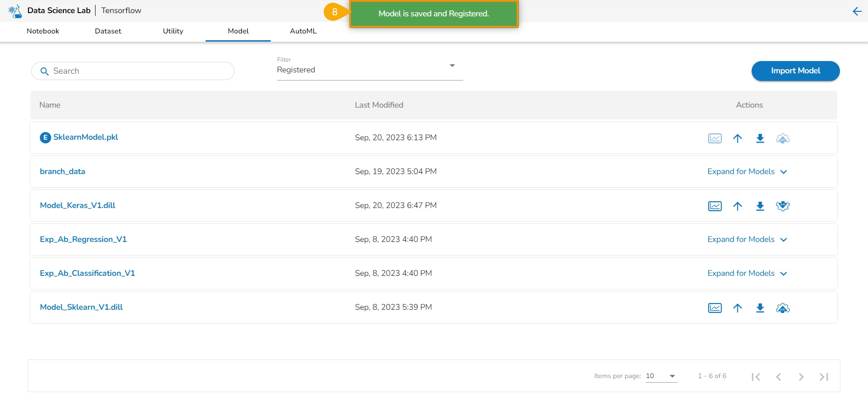Expand models for Exp_Ab_Regression_V1
868x393 pixels.
point(747,240)
